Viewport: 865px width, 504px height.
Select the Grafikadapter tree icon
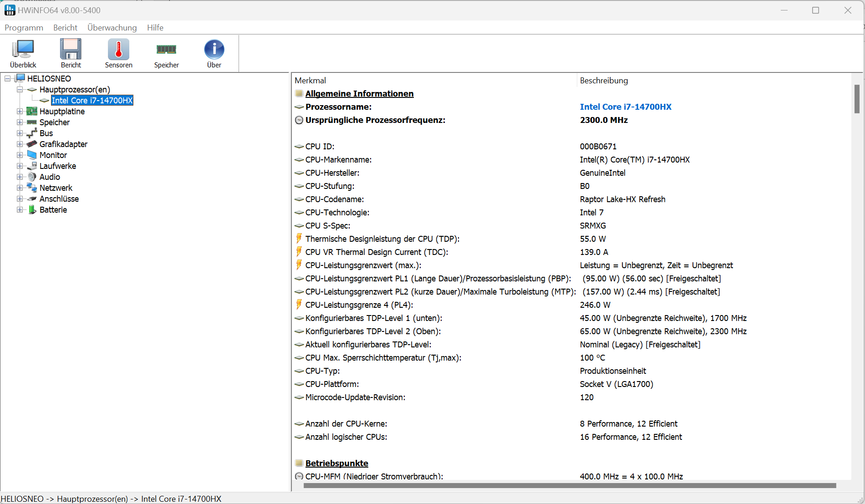click(x=32, y=144)
